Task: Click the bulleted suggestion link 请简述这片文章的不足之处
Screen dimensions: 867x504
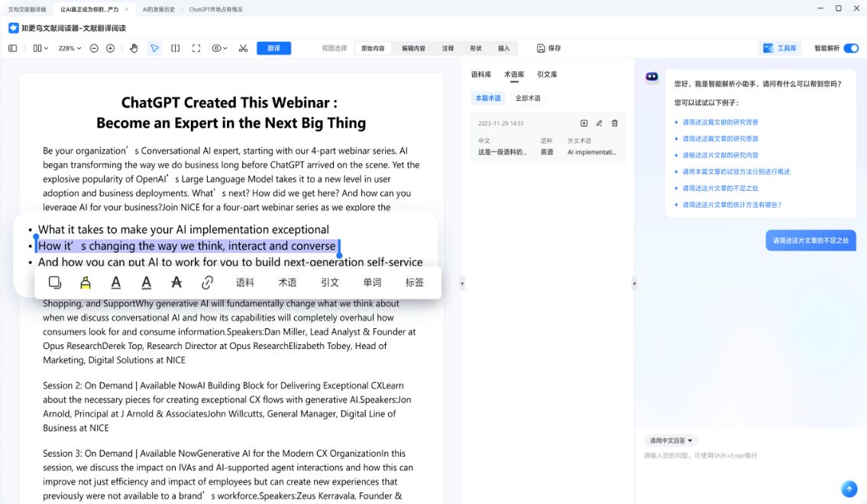Action: click(x=720, y=189)
